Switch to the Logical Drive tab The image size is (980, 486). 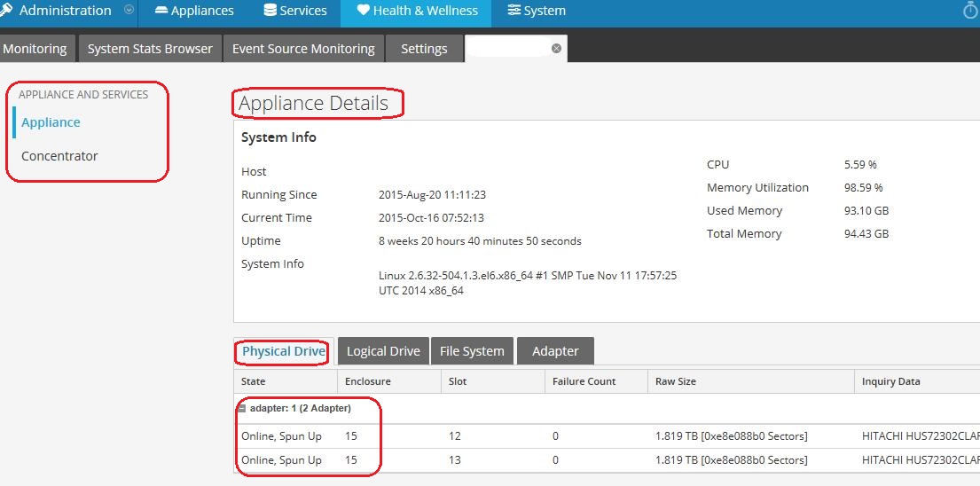(x=383, y=351)
